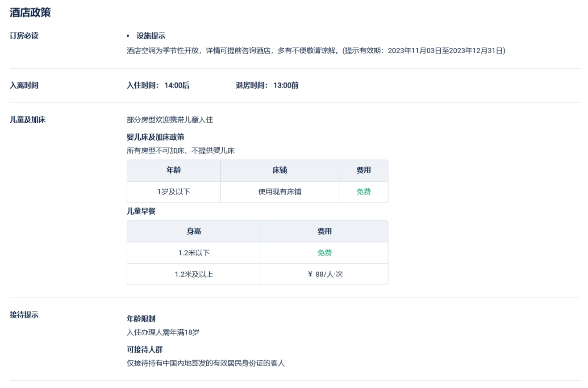Click the 身高 column header
This screenshot has height=388, width=588.
tap(194, 231)
